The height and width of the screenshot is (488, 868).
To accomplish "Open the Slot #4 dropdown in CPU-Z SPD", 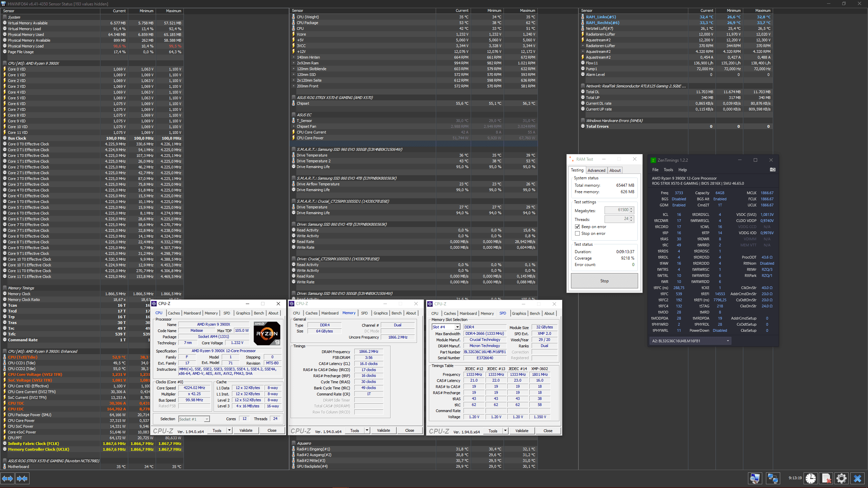I will click(x=457, y=327).
